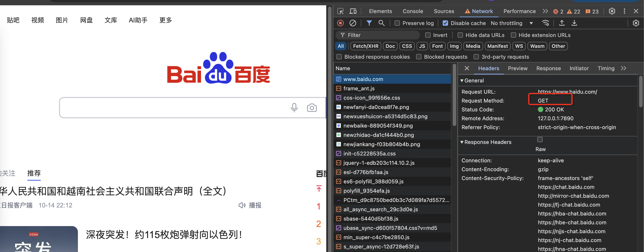Viewport: 644px width, 252px height.
Task: Switch to the Console tab
Action: [x=413, y=11]
